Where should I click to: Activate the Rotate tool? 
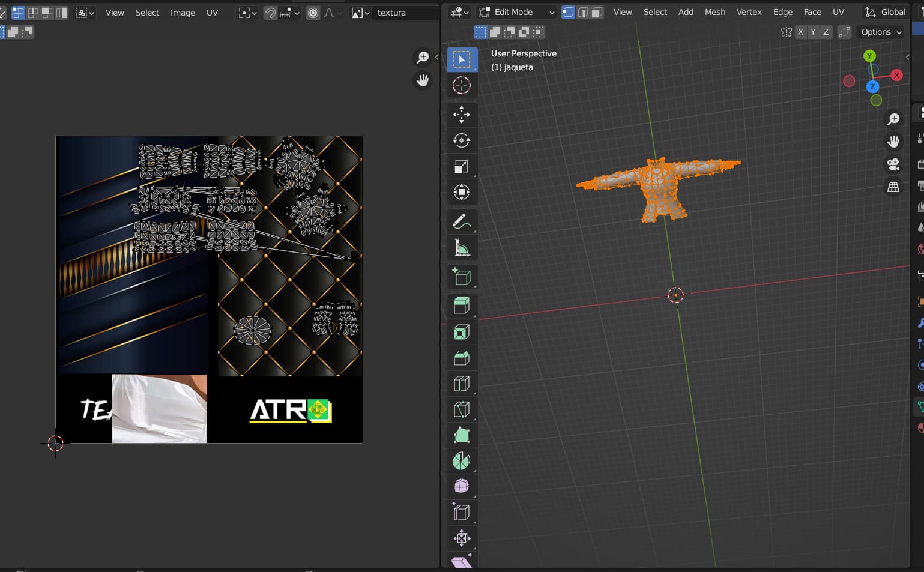tap(461, 140)
